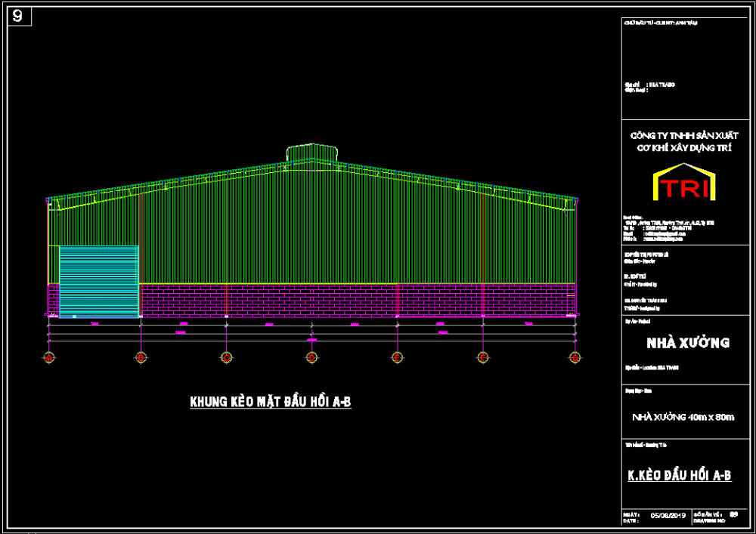
Task: Click the TRI company logo
Action: pyautogui.click(x=683, y=183)
